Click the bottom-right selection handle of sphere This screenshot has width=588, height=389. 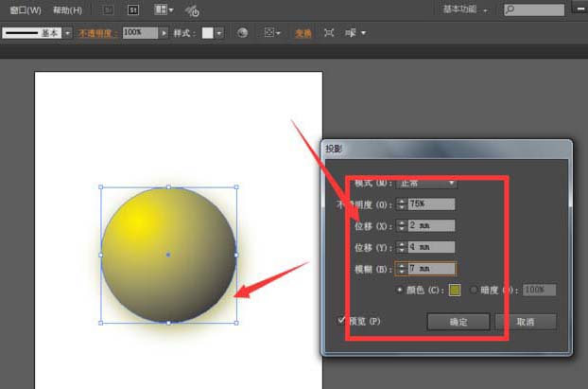[x=236, y=323]
